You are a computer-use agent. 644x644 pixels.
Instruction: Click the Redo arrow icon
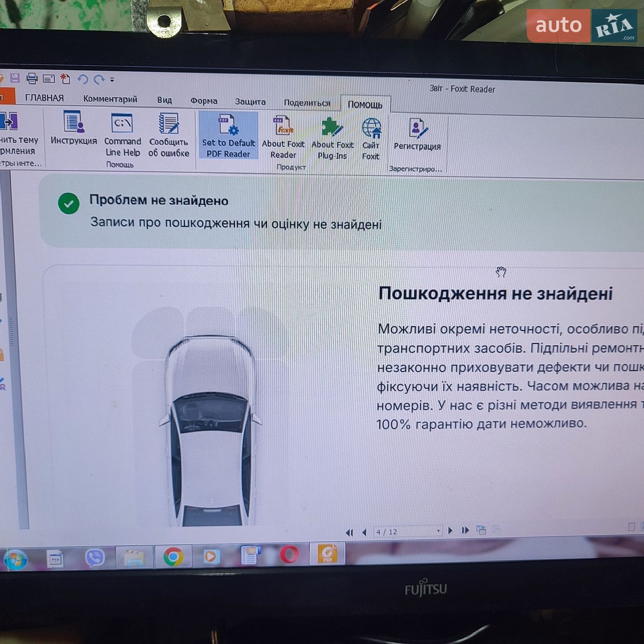[x=99, y=80]
